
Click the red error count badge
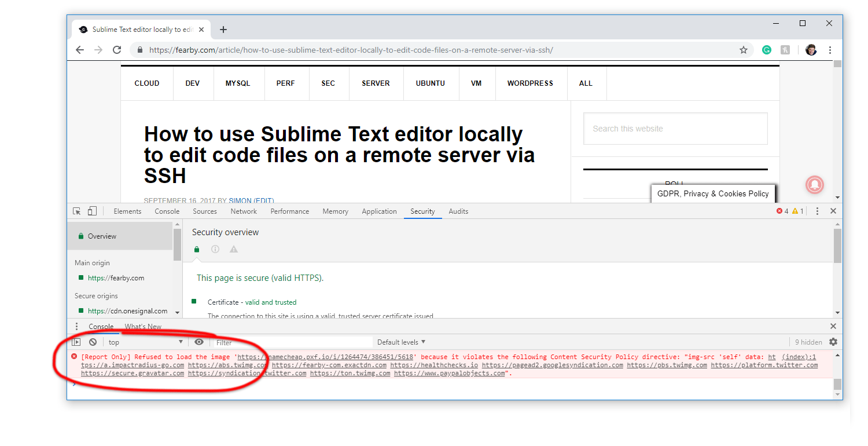782,211
